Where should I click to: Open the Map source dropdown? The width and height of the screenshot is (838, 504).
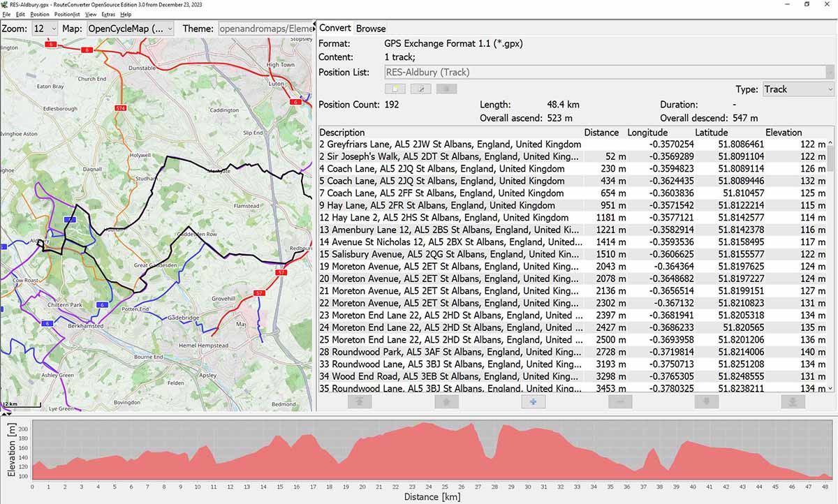coord(130,29)
